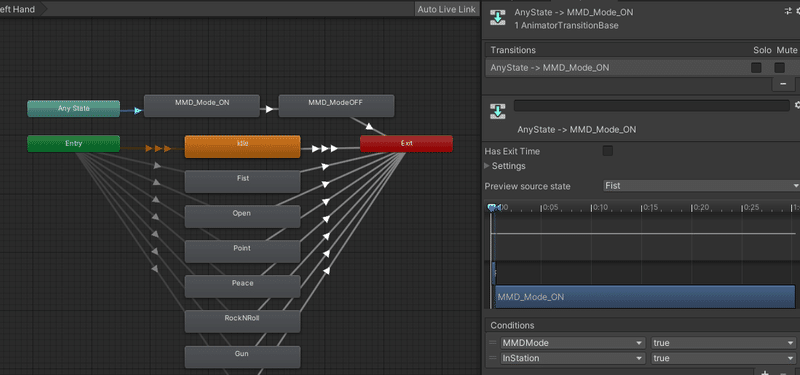Select the RockNRoll state node
800x375 pixels.
click(x=242, y=321)
